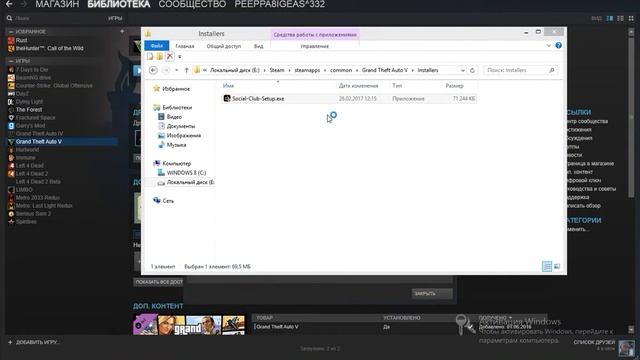640x360 pixels.
Task: Open the Файл tab in Explorer
Action: point(157,46)
